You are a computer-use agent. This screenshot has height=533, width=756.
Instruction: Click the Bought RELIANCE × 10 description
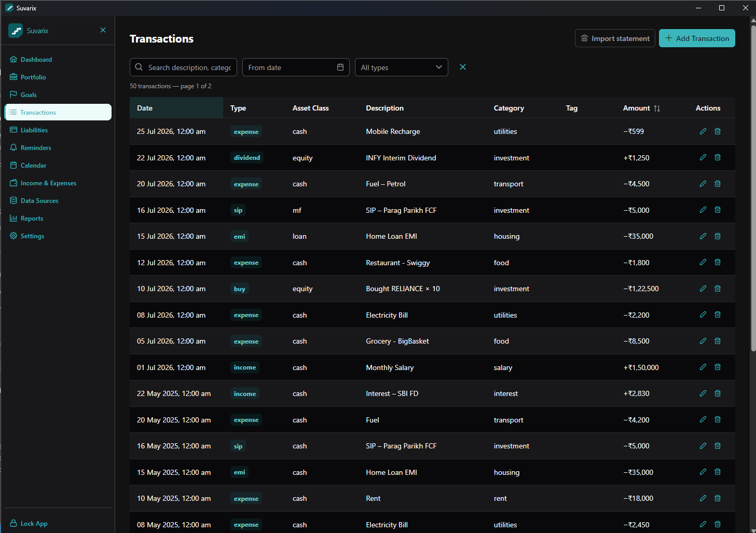tap(403, 289)
